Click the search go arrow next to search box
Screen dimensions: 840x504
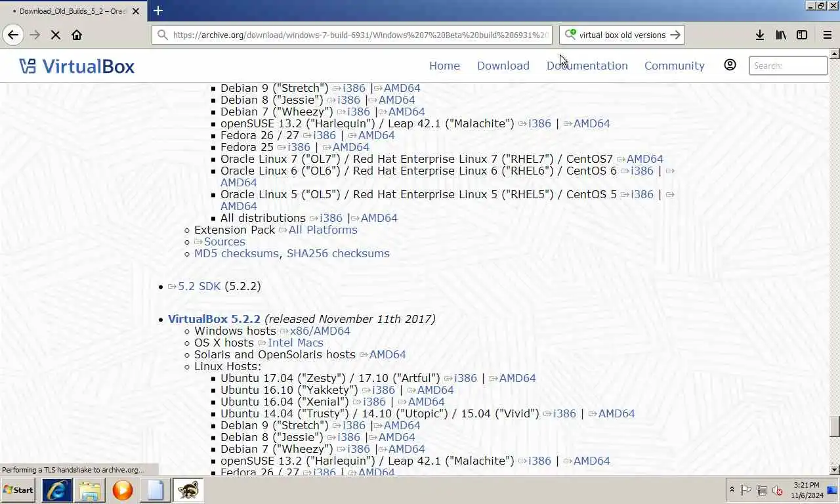[x=675, y=35]
